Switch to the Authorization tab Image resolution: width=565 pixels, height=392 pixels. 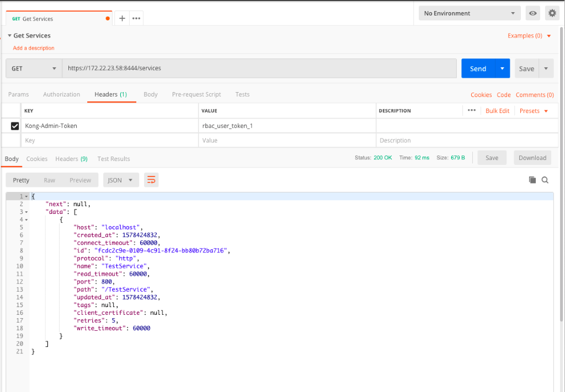click(x=62, y=94)
